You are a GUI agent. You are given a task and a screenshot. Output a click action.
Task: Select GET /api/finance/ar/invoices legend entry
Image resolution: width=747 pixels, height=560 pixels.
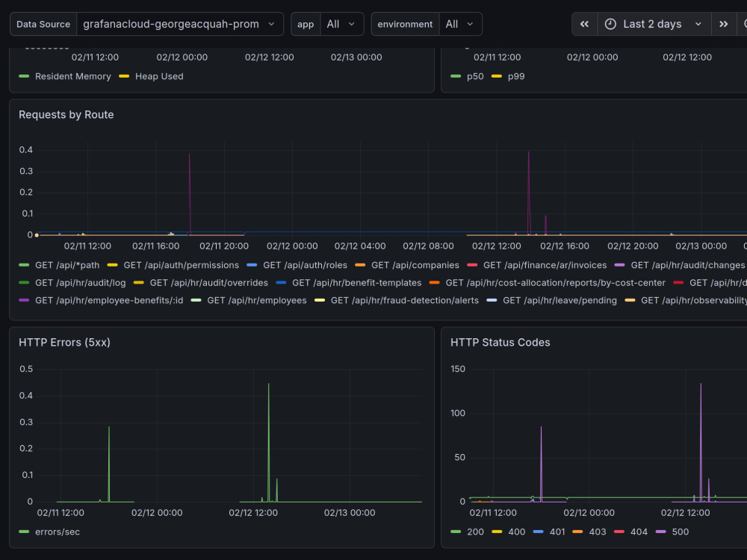545,265
